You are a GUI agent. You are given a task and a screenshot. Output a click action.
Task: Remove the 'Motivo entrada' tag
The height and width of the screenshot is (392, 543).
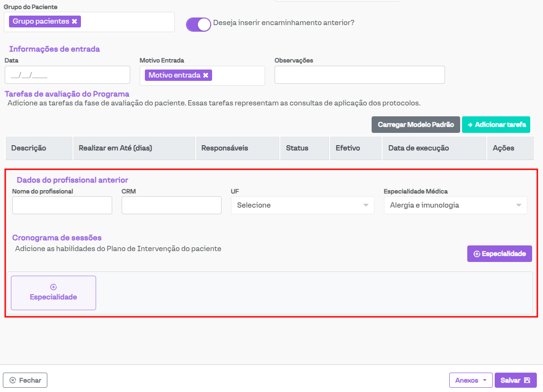click(x=205, y=75)
